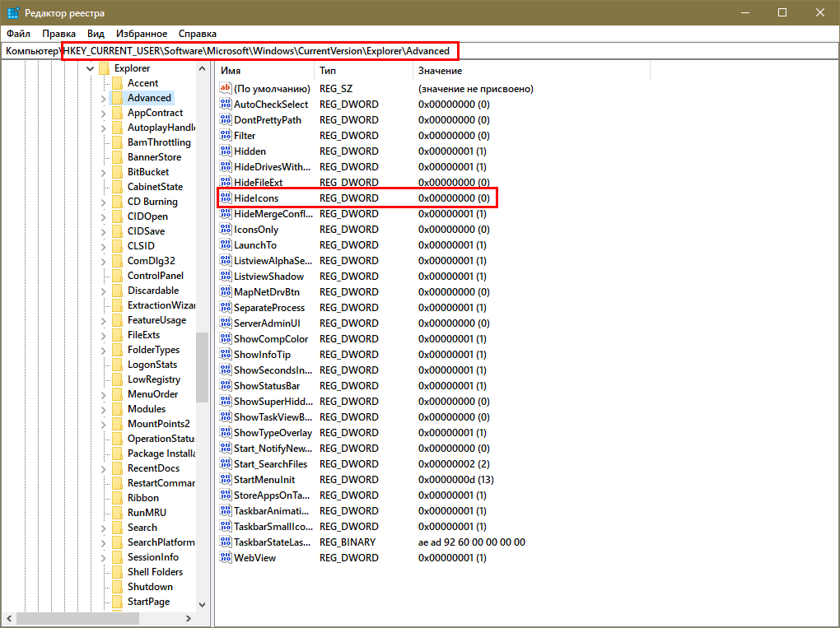Image resolution: width=840 pixels, height=628 pixels.
Task: Click the Registry Editor app icon in title bar
Action: (x=13, y=12)
